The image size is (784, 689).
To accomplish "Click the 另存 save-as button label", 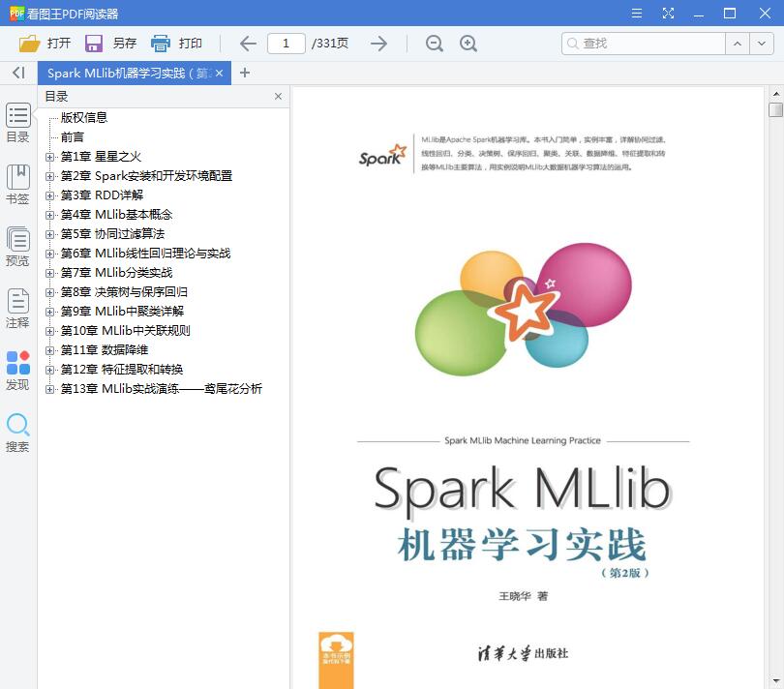I will (x=125, y=44).
